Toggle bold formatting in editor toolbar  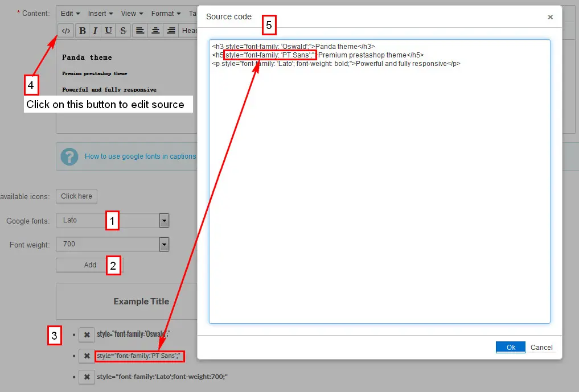pos(83,31)
